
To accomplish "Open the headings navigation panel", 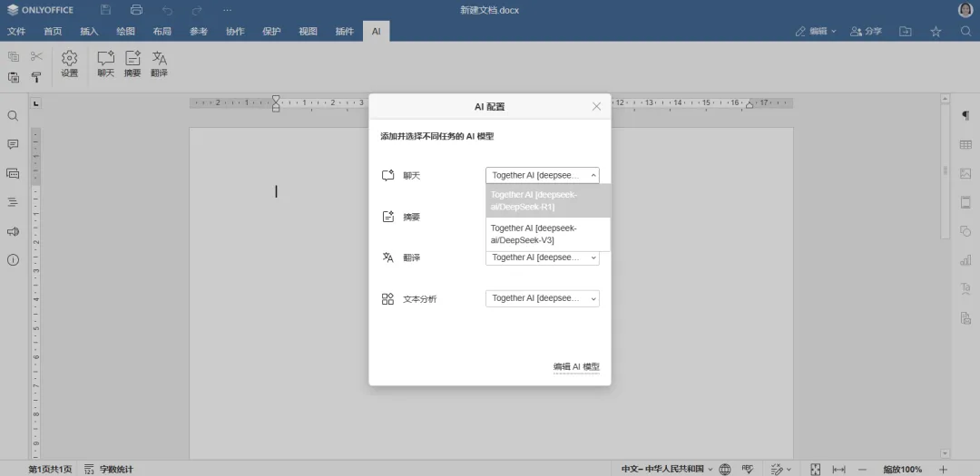I will 13,202.
